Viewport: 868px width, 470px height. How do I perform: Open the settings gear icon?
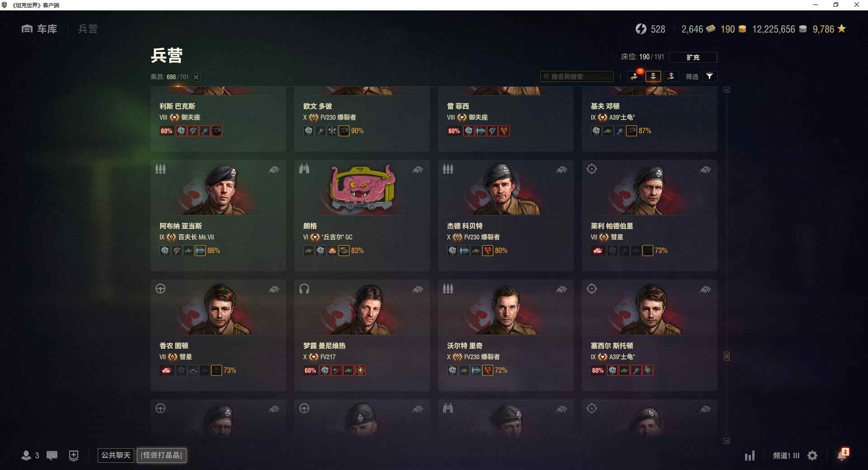[812, 456]
